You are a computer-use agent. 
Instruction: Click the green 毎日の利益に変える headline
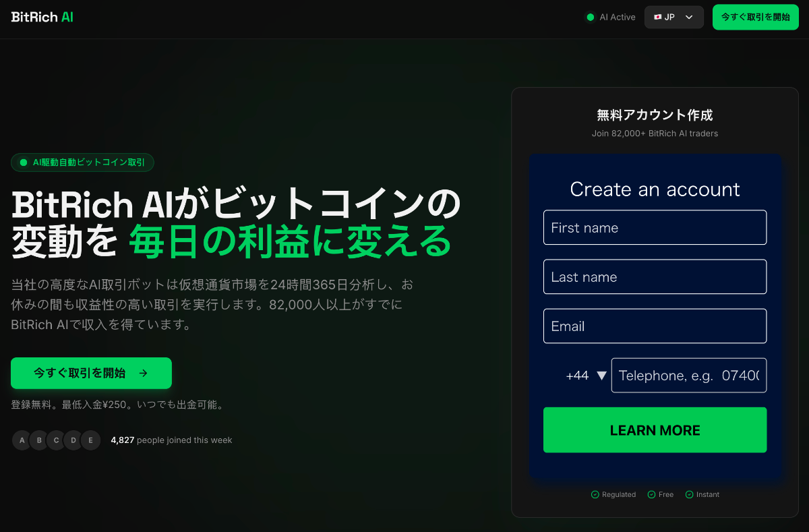coord(290,241)
